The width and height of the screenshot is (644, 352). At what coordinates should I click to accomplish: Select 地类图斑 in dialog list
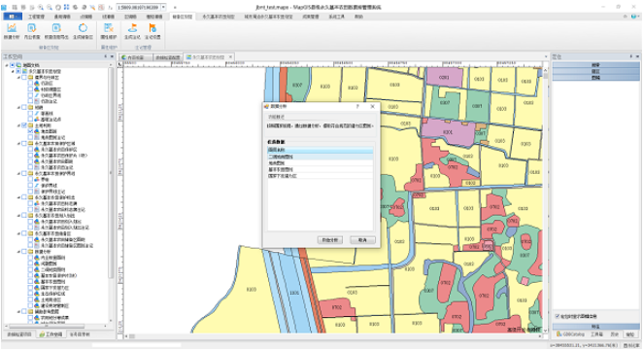pos(320,163)
